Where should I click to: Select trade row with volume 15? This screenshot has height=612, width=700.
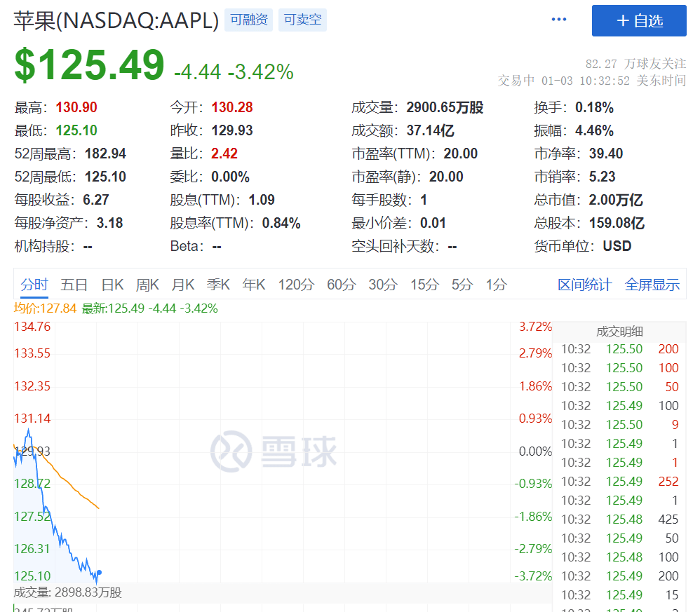click(619, 595)
